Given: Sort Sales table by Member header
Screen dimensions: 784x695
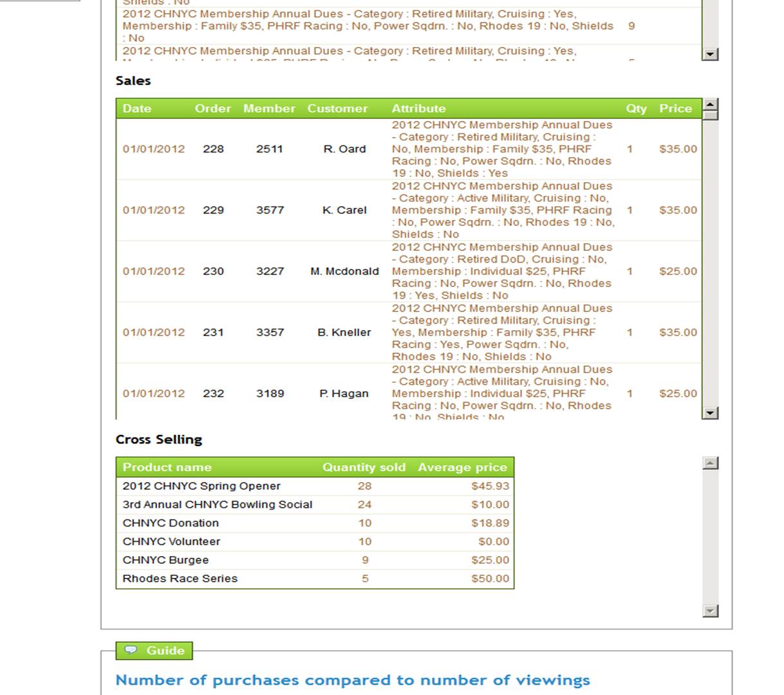Looking at the screenshot, I should (x=269, y=108).
